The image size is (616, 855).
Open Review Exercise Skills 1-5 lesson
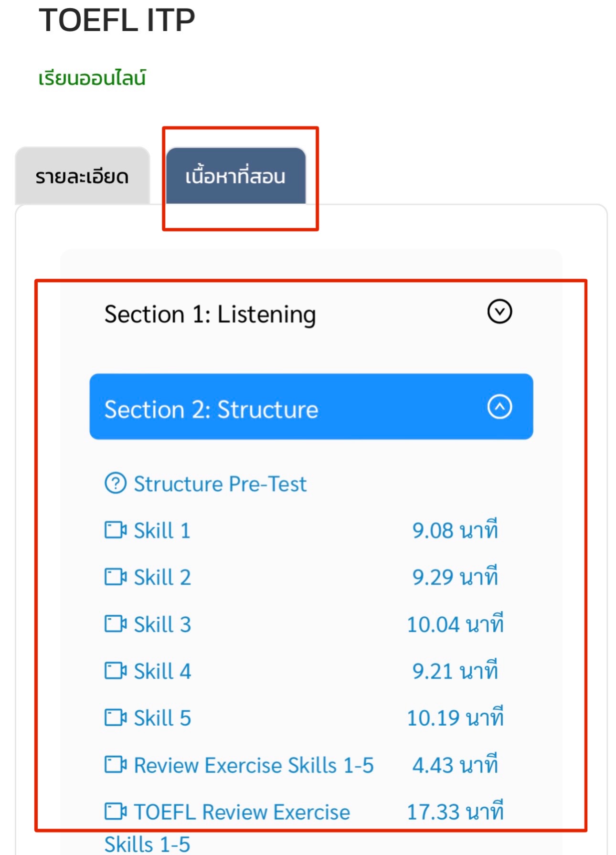(x=254, y=765)
